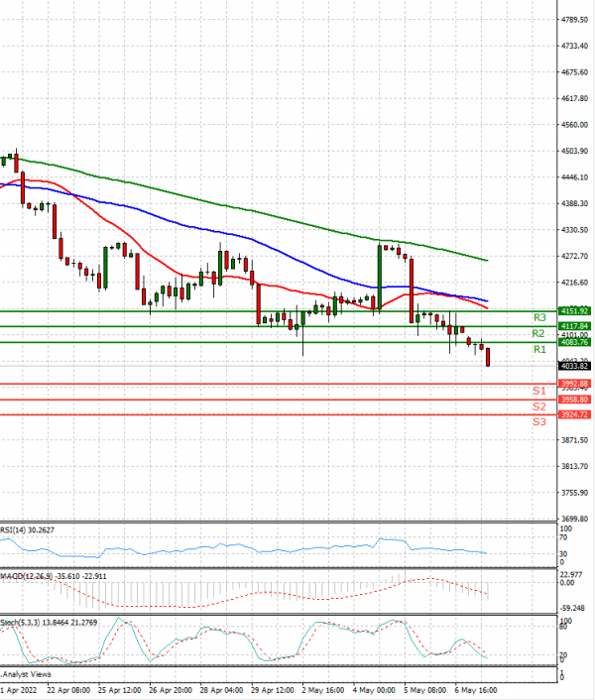Click the current price 4033.82 tag
This screenshot has width=595, height=700.
coord(575,366)
